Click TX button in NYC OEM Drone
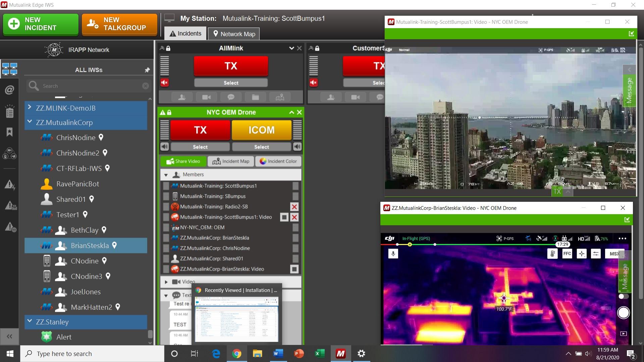This screenshot has width=644, height=362. (200, 130)
